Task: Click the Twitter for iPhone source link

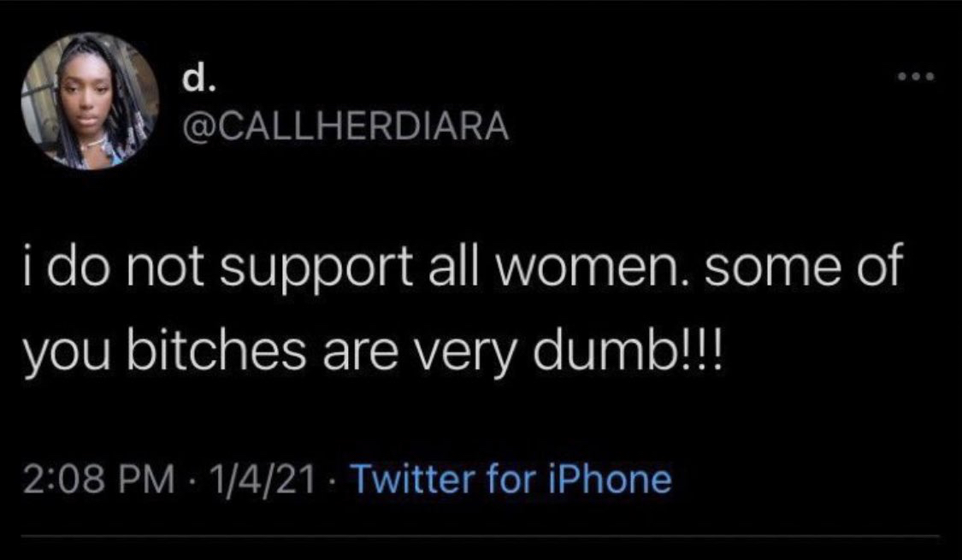Action: tap(511, 479)
